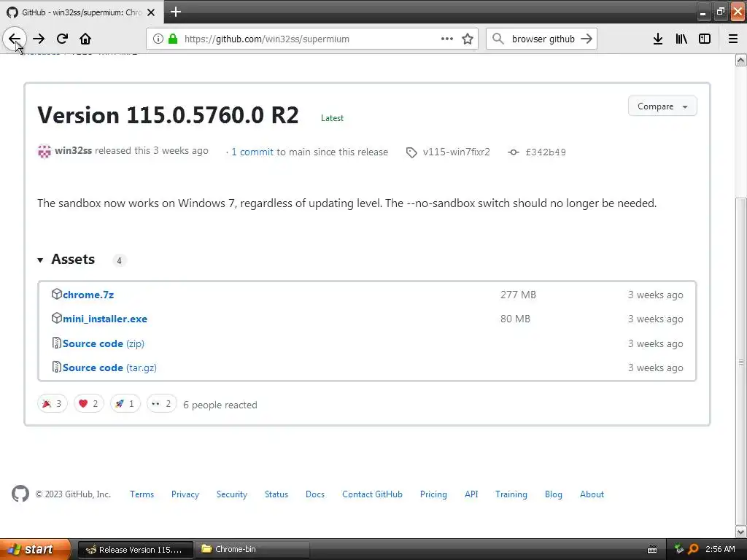
Task: Open the downloads panel
Action: pos(658,39)
